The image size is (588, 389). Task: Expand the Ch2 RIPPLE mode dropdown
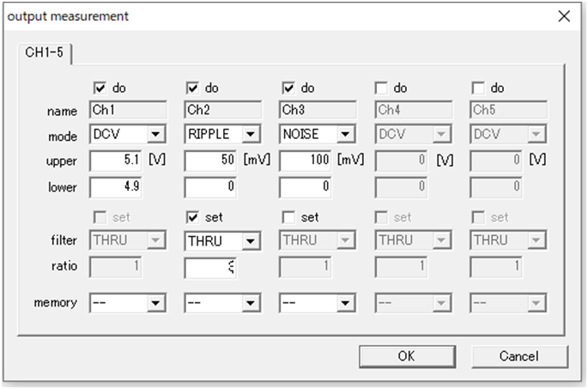pos(251,135)
